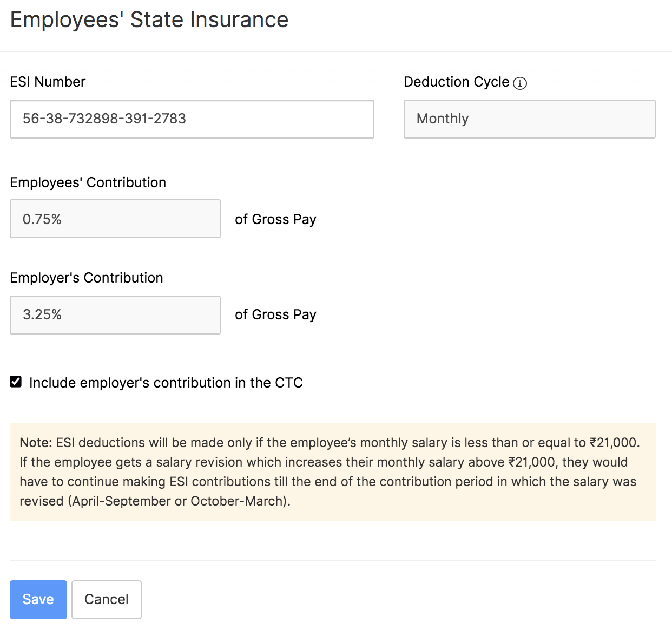
Task: Click the divider line above the Save button
Action: click(332, 560)
